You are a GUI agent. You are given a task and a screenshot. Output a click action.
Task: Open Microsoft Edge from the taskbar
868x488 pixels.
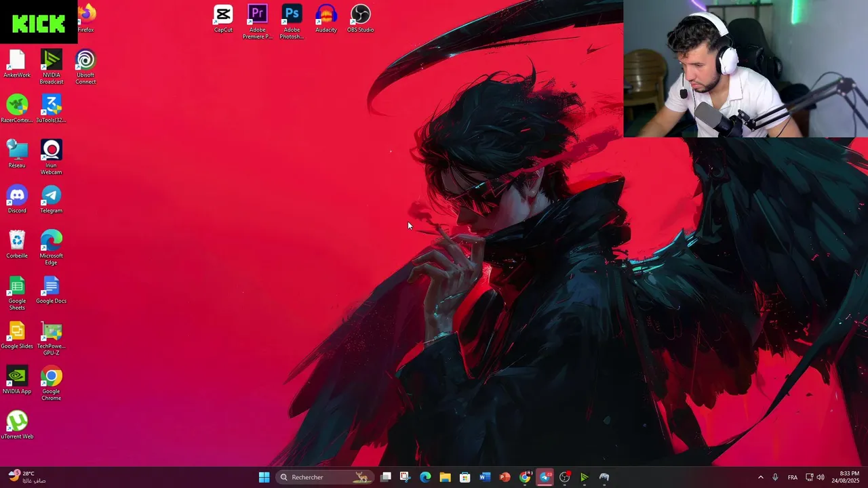pos(425,477)
